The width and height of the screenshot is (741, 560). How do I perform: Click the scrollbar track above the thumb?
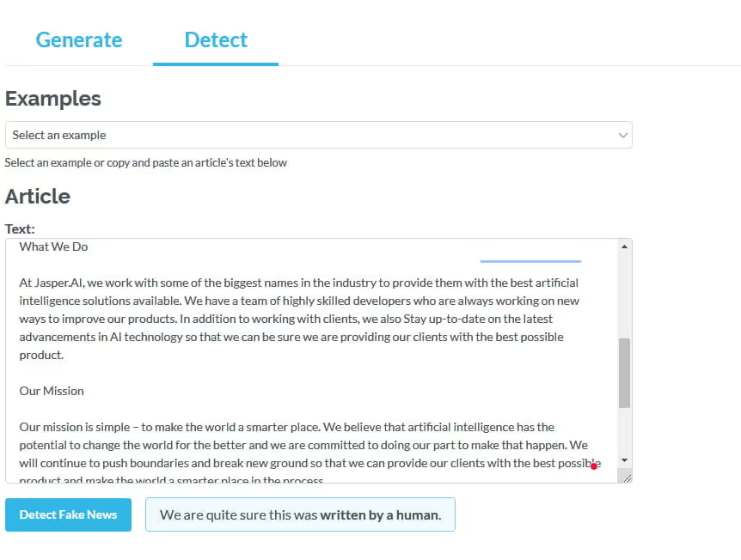click(625, 292)
